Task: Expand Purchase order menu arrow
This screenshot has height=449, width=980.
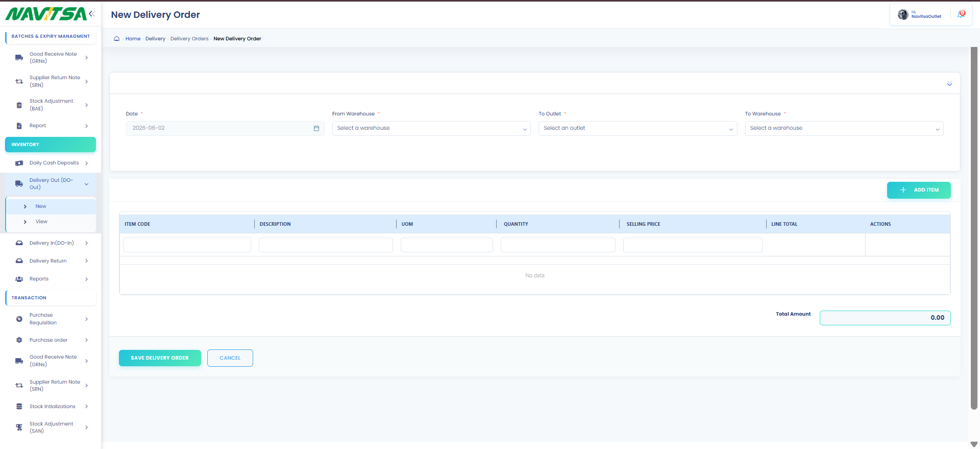Action: [x=86, y=340]
